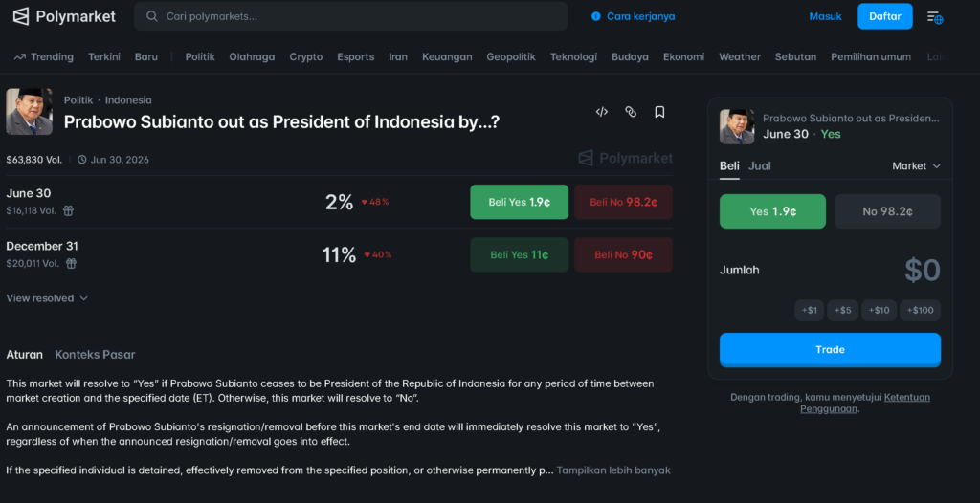Open the Crypto category

(x=306, y=56)
